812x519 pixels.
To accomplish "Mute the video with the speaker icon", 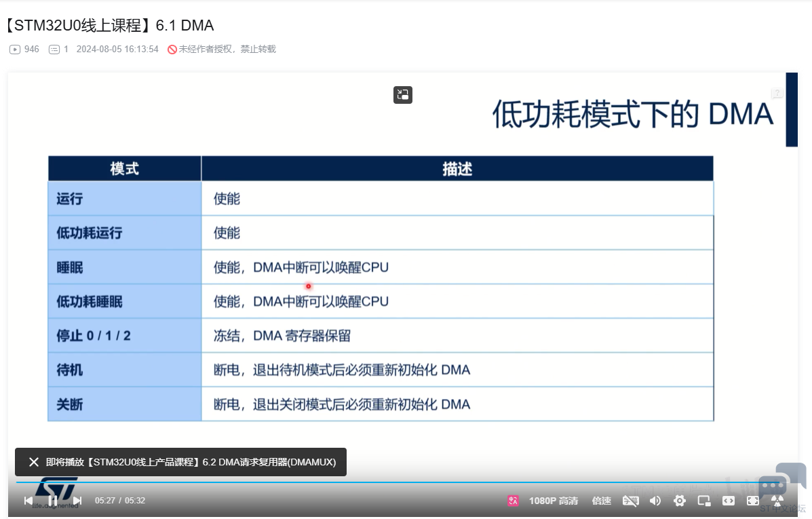I will click(655, 501).
